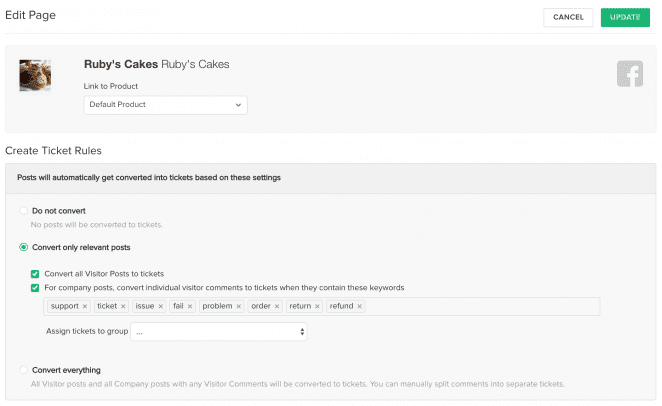662x406 pixels.
Task: Open the Link to Product dropdown
Action: coord(166,105)
